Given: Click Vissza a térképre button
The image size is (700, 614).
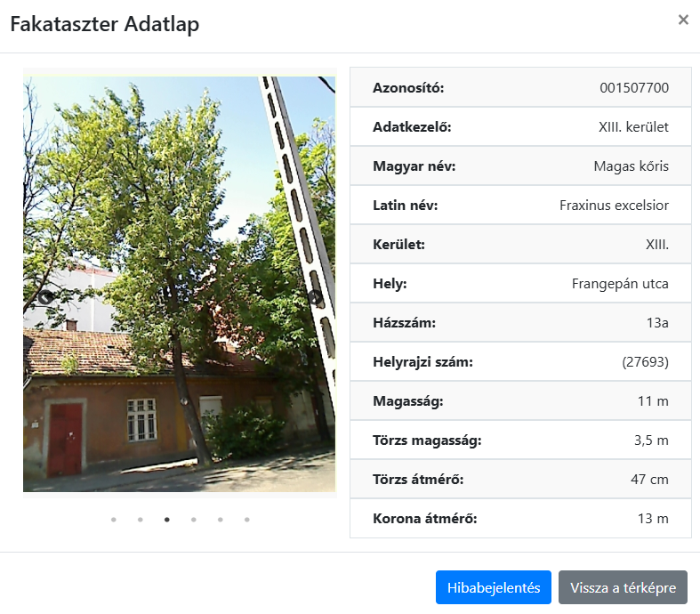Looking at the screenshot, I should point(623,587).
